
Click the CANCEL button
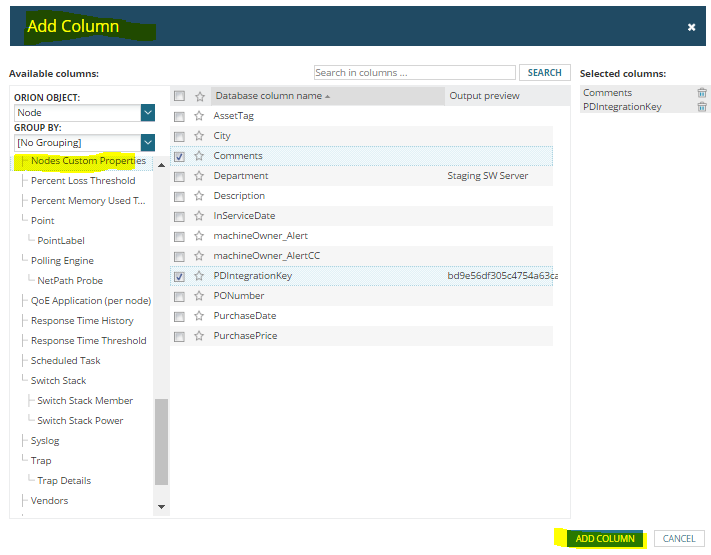678,539
